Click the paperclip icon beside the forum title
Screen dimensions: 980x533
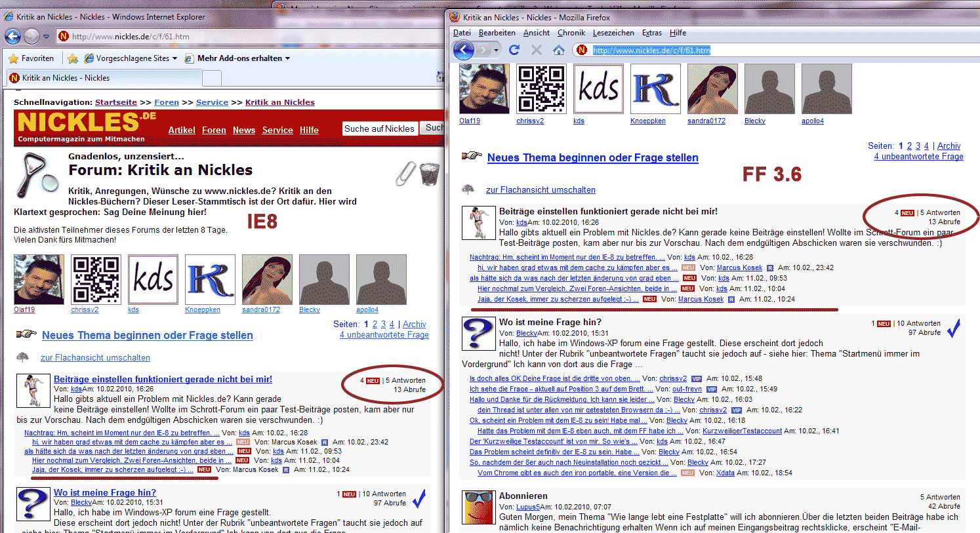(x=405, y=174)
